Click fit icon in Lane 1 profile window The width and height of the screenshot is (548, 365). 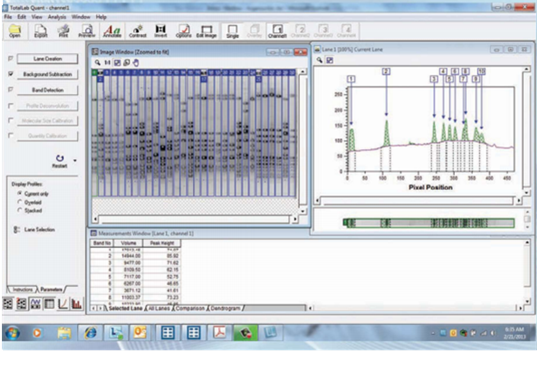pyautogui.click(x=330, y=60)
